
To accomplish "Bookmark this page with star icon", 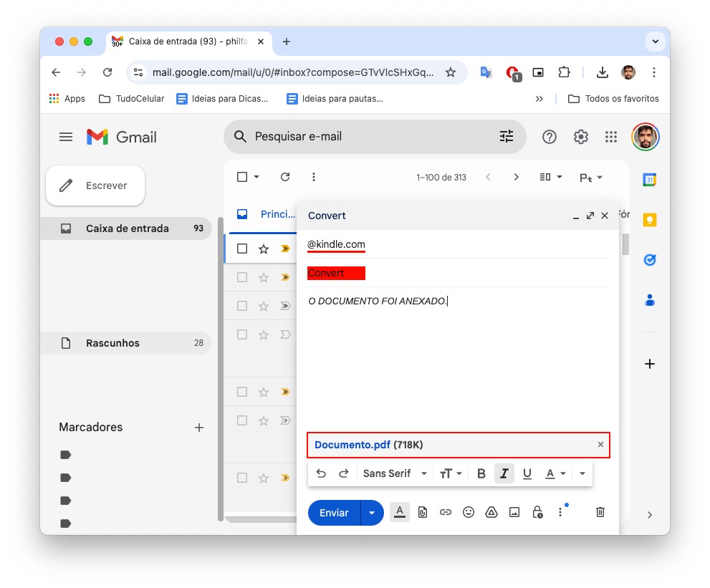I will point(451,72).
